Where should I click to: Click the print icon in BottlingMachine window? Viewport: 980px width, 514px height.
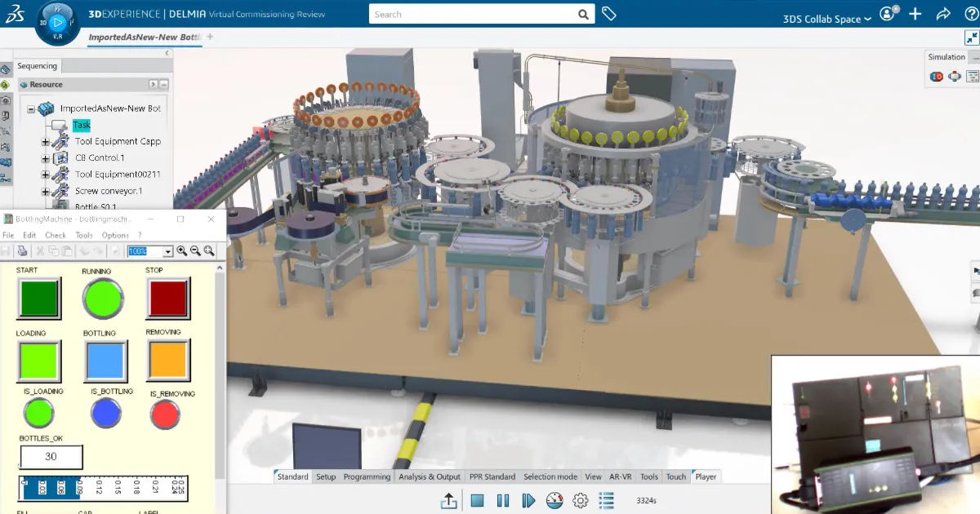pos(23,250)
